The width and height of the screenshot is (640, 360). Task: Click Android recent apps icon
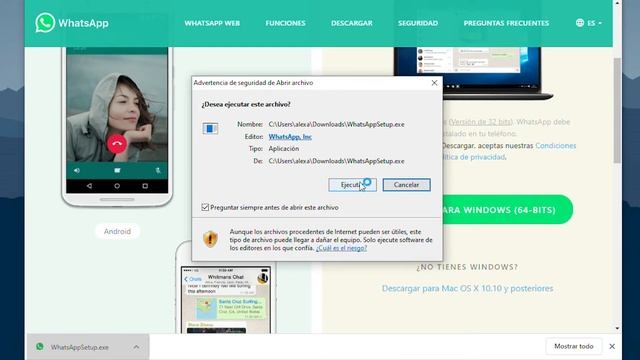[x=145, y=186]
